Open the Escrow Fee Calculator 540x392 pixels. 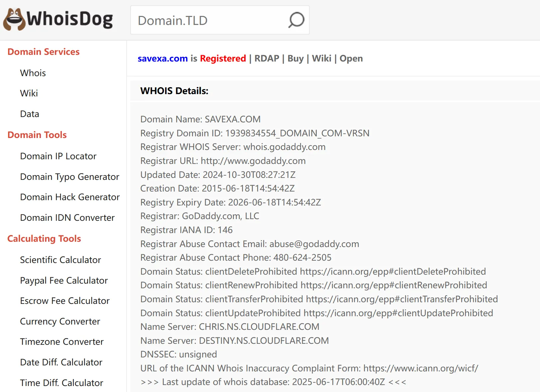click(x=65, y=301)
